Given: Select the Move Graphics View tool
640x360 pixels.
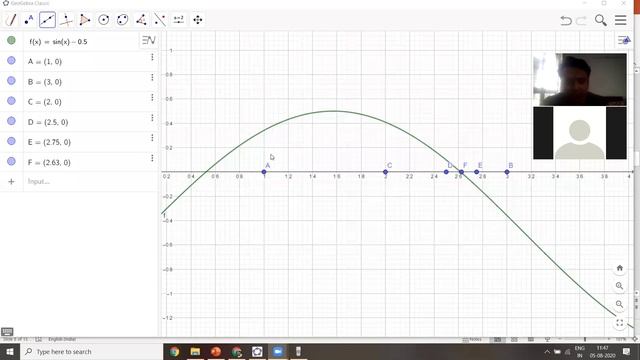Looking at the screenshot, I should (x=198, y=20).
